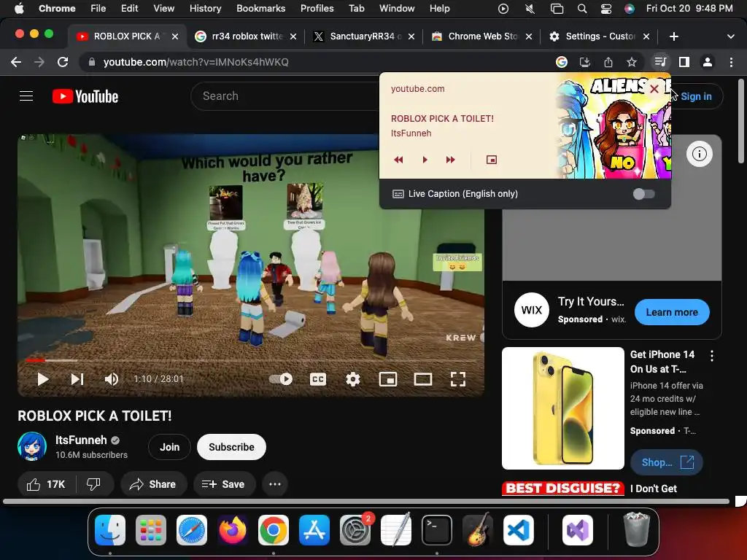747x560 pixels.
Task: Open the options menu for the iPhone 14 ad
Action: pos(712,356)
